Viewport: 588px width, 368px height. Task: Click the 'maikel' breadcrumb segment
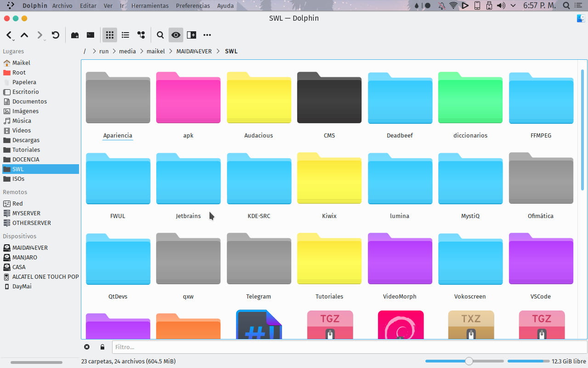(156, 52)
